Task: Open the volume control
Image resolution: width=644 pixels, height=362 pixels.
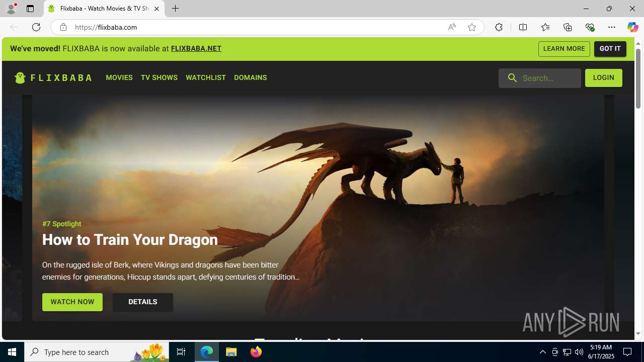Action: [579, 352]
